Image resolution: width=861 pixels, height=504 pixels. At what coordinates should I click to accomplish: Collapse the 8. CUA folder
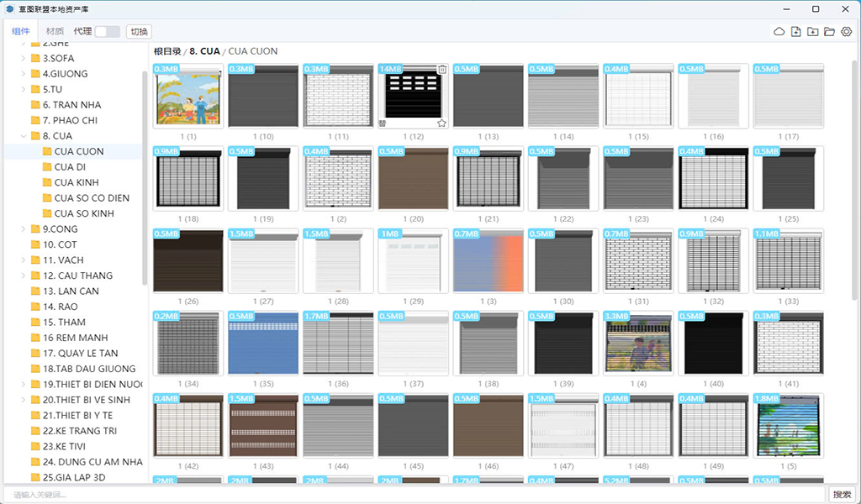[24, 136]
